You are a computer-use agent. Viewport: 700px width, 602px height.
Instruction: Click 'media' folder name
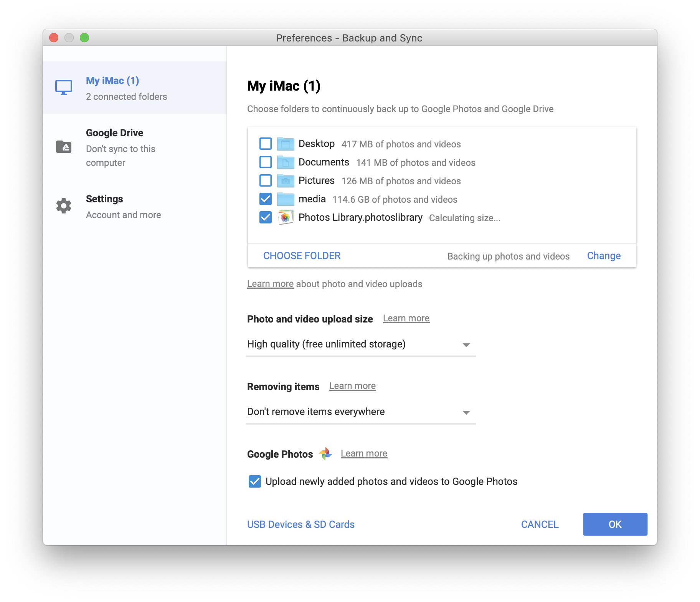pos(312,199)
